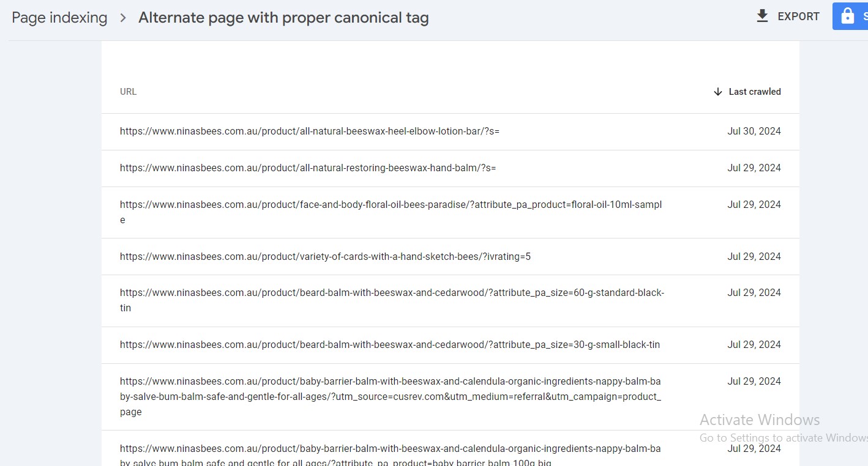Select the restoring-beeswax-hand-balm URL row
Screen dimensions: 868x466
(451, 168)
